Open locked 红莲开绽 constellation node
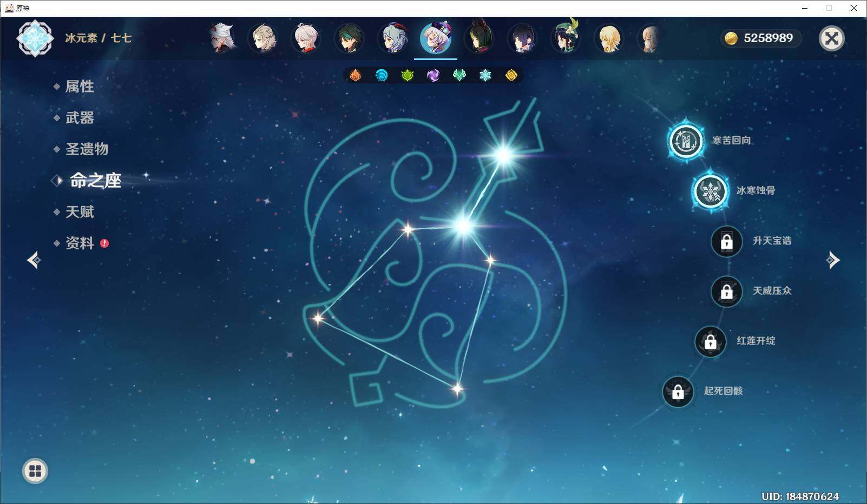 (x=710, y=341)
